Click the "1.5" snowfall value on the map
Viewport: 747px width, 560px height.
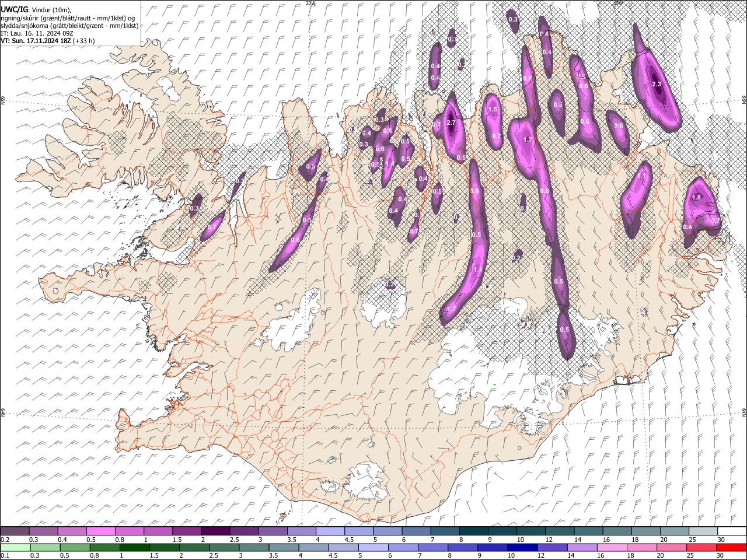tap(493, 109)
